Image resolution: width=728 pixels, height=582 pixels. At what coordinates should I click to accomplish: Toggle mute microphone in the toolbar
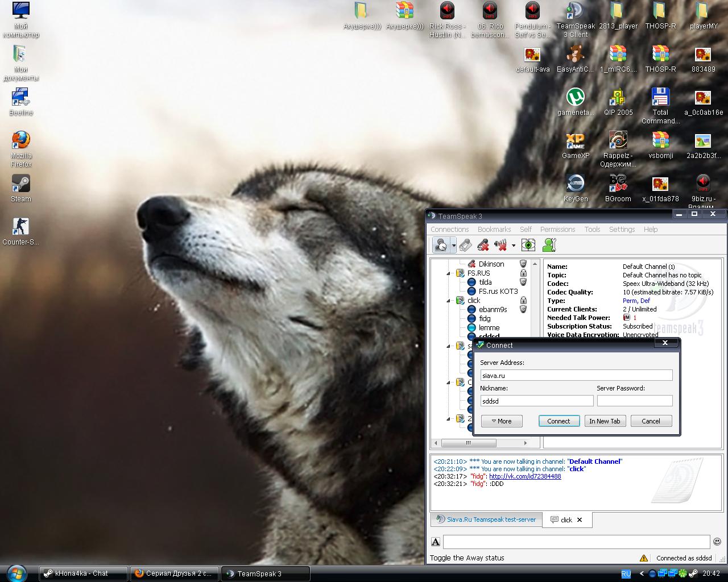point(483,245)
